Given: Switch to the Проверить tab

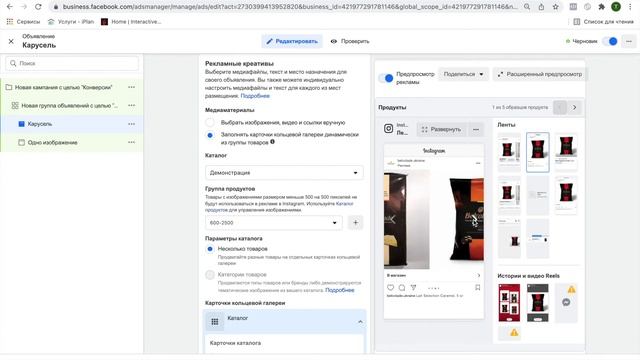Looking at the screenshot, I should pos(350,41).
